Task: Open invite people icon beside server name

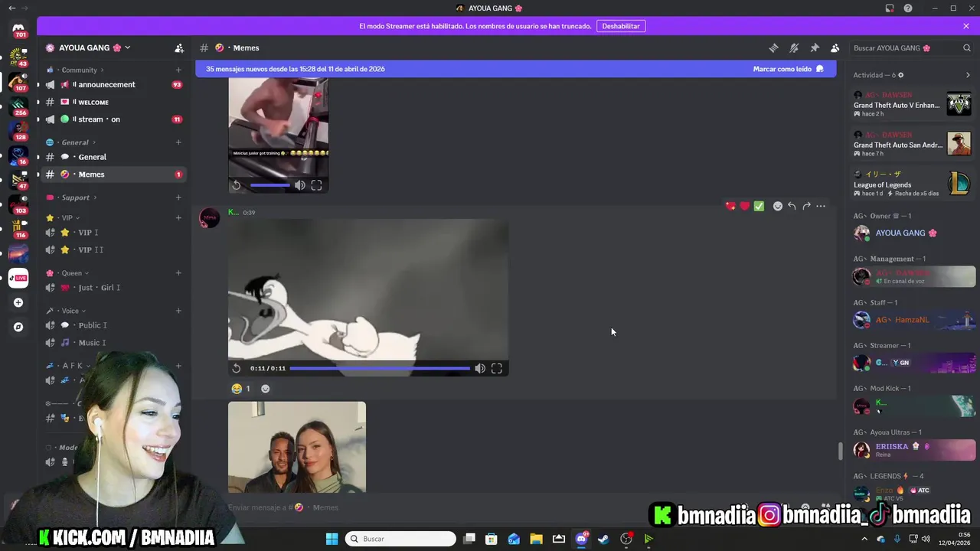Action: click(x=179, y=47)
